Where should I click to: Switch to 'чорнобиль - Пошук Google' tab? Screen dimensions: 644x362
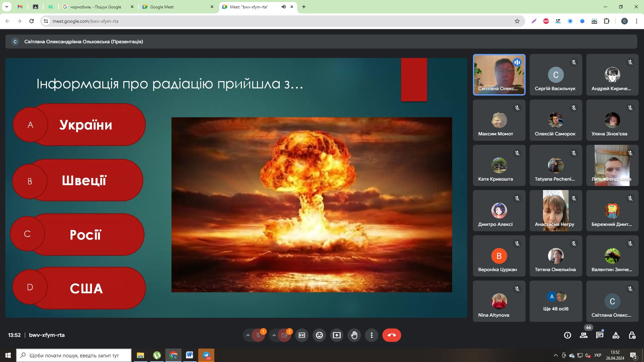tap(98, 7)
